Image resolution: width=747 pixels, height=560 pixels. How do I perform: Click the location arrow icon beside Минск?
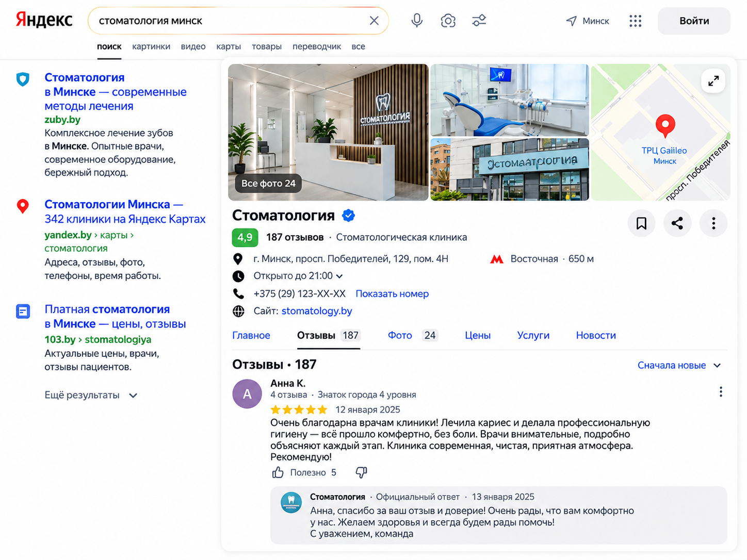tap(571, 21)
